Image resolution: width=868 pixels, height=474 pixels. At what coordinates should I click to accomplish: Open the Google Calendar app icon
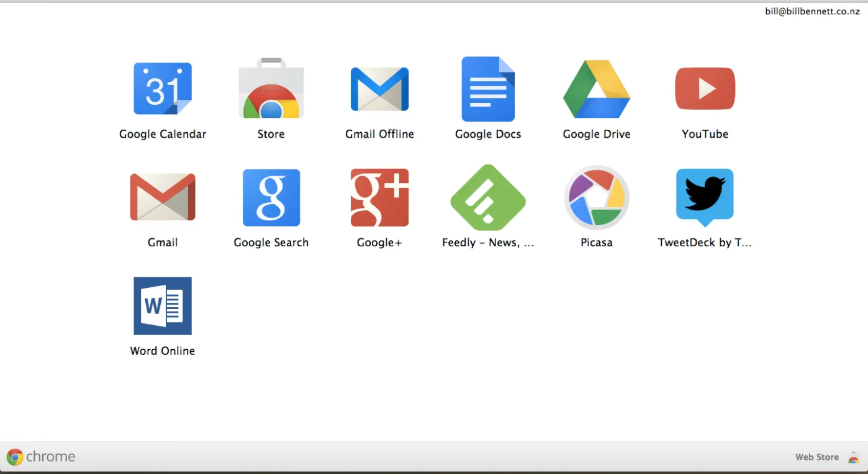pos(163,89)
